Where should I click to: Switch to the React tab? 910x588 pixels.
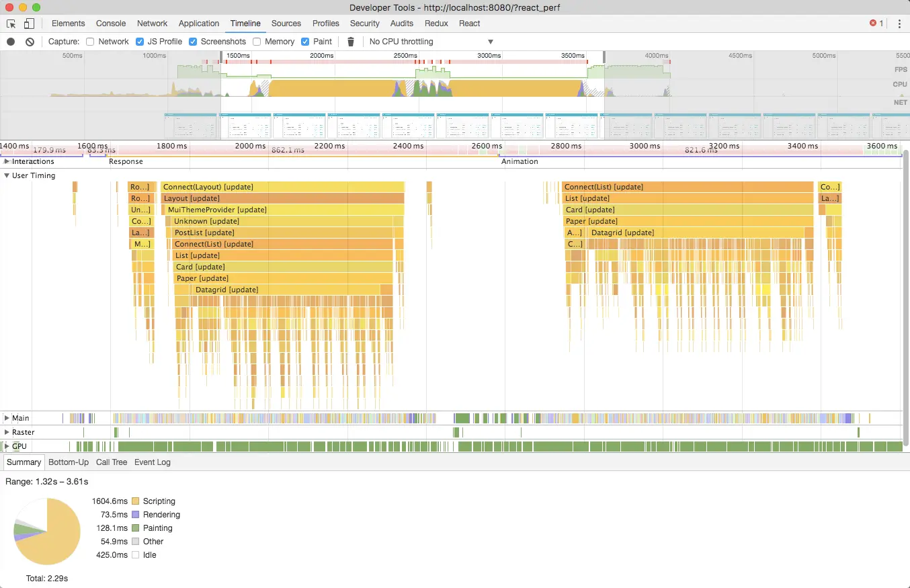469,24
